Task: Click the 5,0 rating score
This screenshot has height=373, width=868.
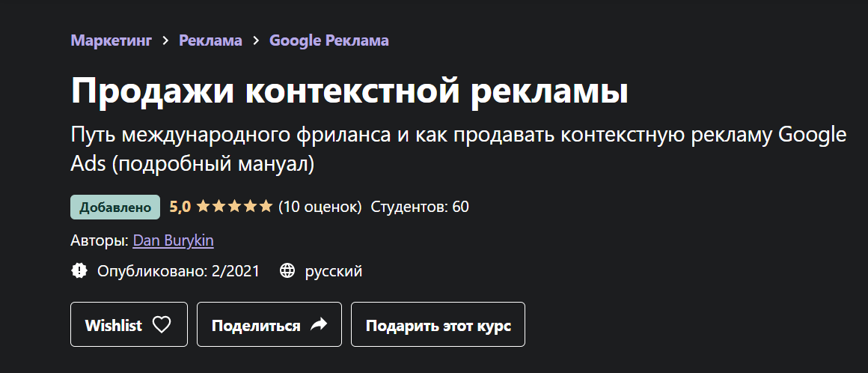Action: (180, 207)
